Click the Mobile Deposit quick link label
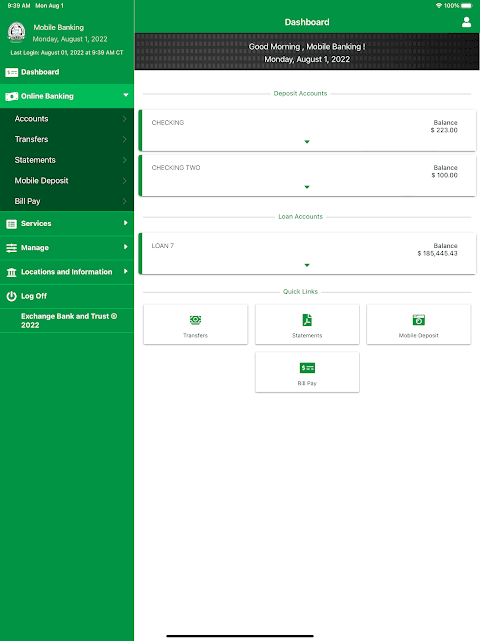This screenshot has height=641, width=480. pos(419,336)
